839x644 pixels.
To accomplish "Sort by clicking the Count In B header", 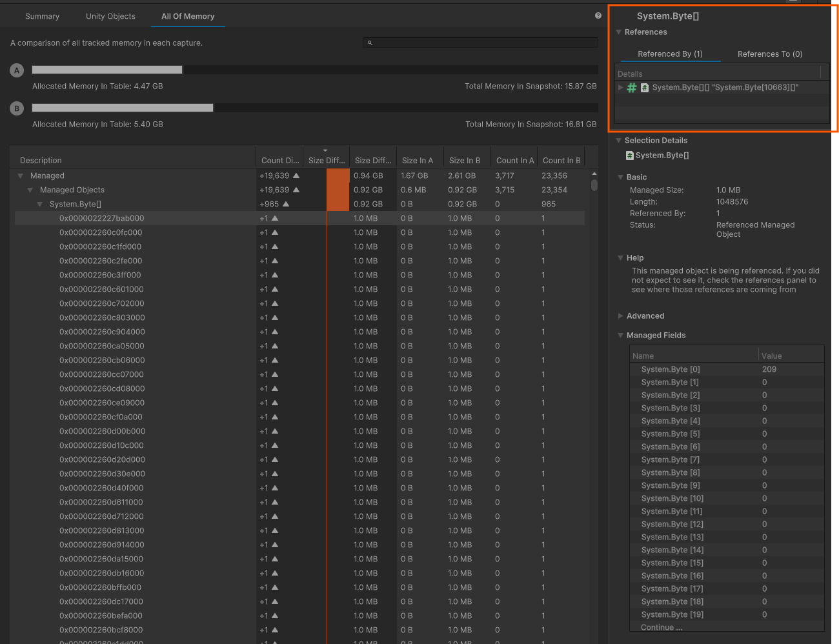I will (x=561, y=159).
